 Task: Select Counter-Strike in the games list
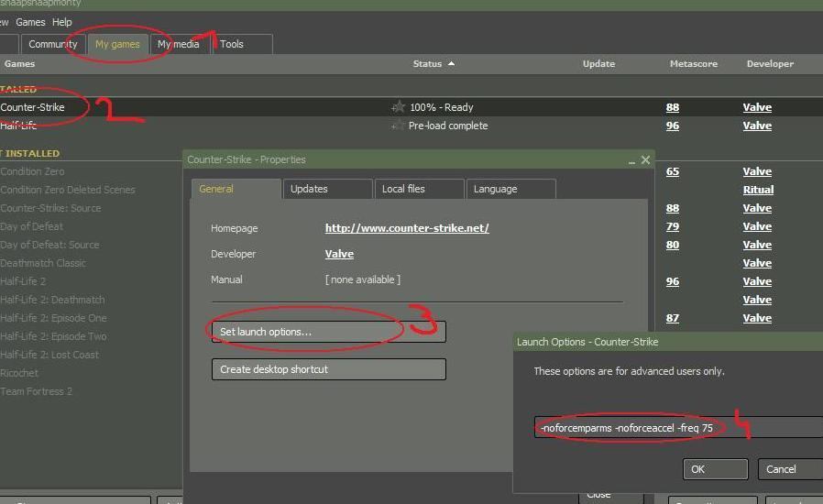pyautogui.click(x=33, y=107)
